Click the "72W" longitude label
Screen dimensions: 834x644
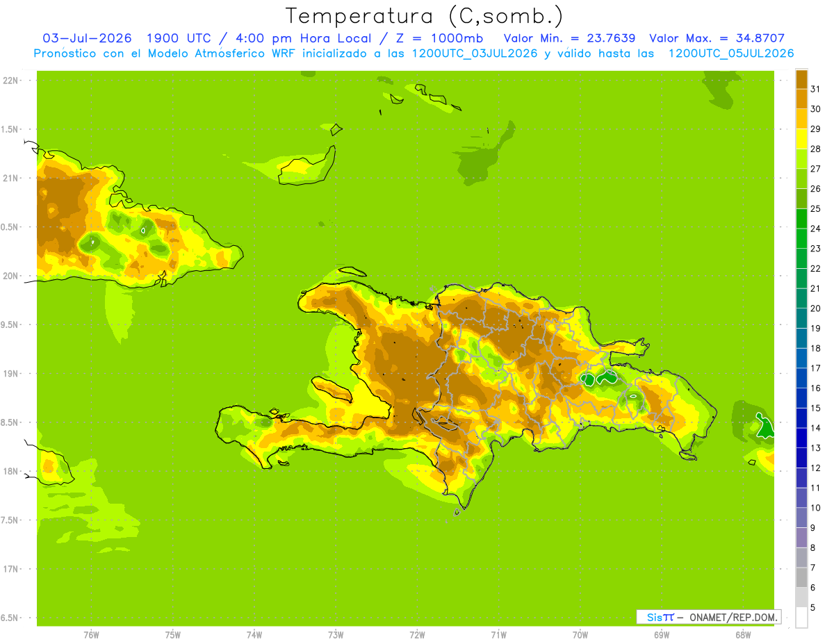[417, 635]
